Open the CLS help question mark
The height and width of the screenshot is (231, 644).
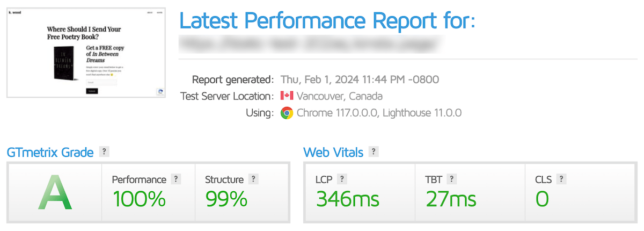click(x=561, y=179)
